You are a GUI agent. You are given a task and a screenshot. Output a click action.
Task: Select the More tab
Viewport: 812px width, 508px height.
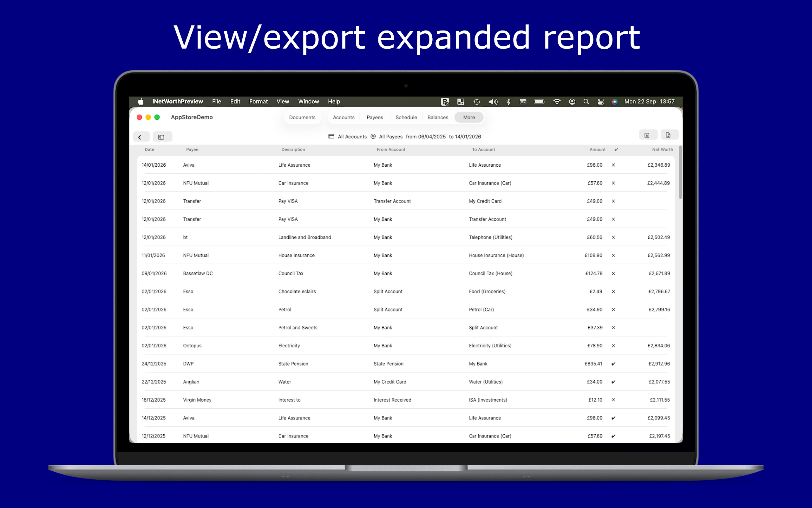click(x=469, y=117)
